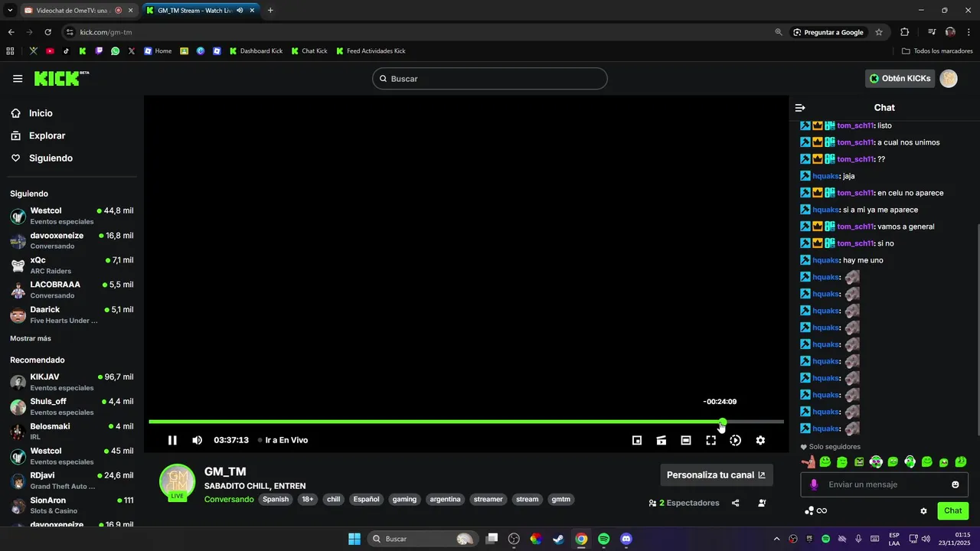Select the 'gmtm' tag

(x=561, y=499)
